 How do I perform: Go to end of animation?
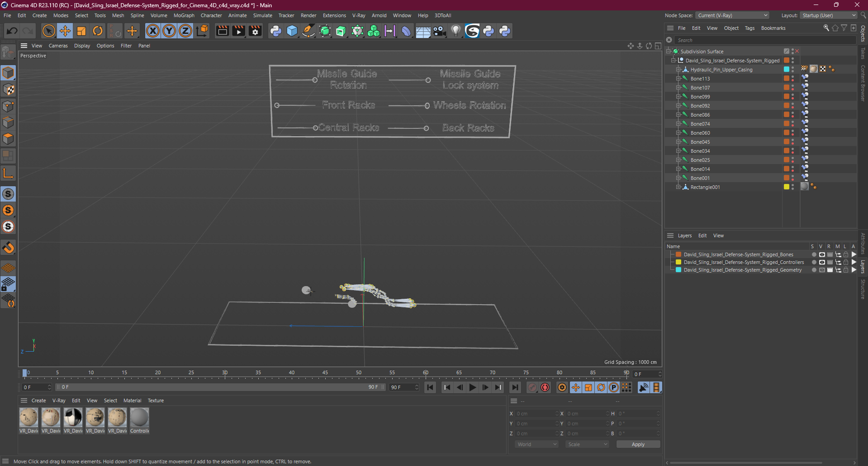click(x=515, y=387)
